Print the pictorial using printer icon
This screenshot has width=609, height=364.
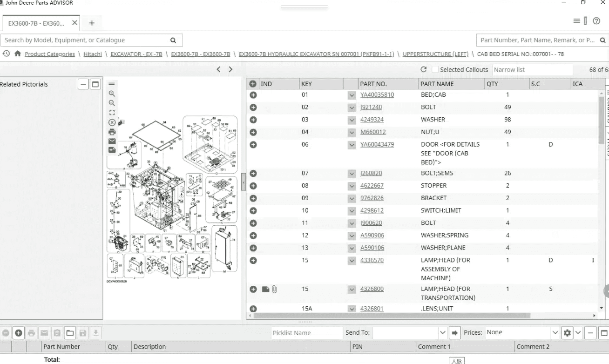pos(112,132)
